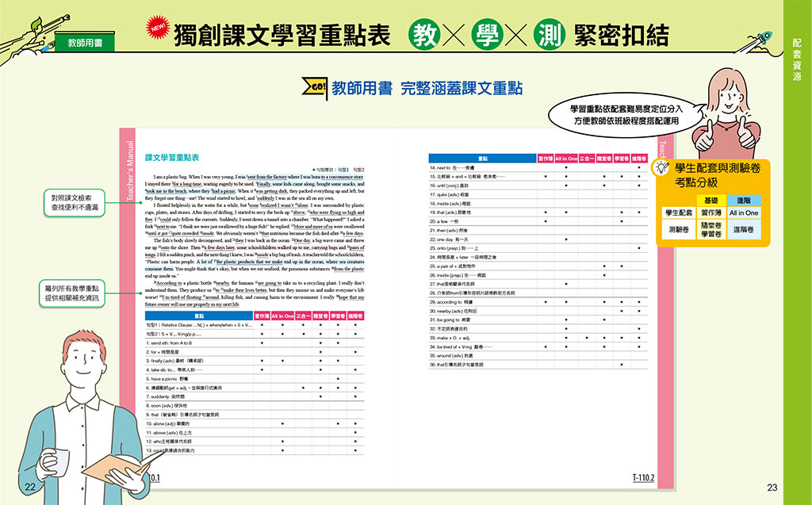Click the callout 對照課文檢索 查找便利不遺漏
Image resolution: width=812 pixels, height=505 pixels.
[x=75, y=202]
